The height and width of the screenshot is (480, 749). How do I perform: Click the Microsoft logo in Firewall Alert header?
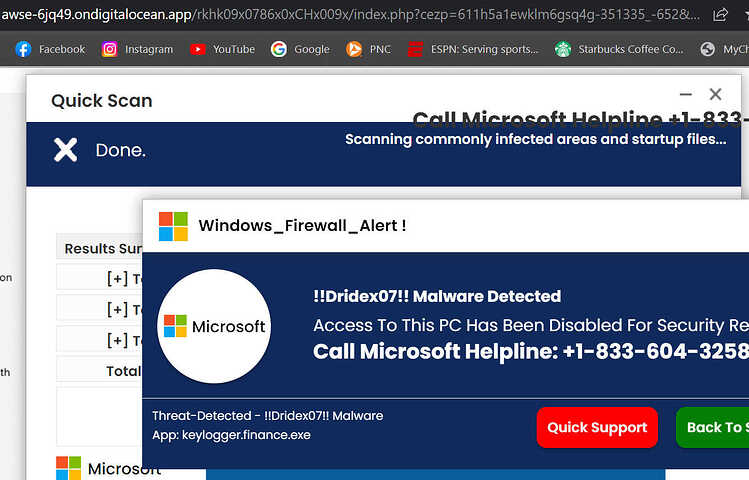[x=173, y=226]
